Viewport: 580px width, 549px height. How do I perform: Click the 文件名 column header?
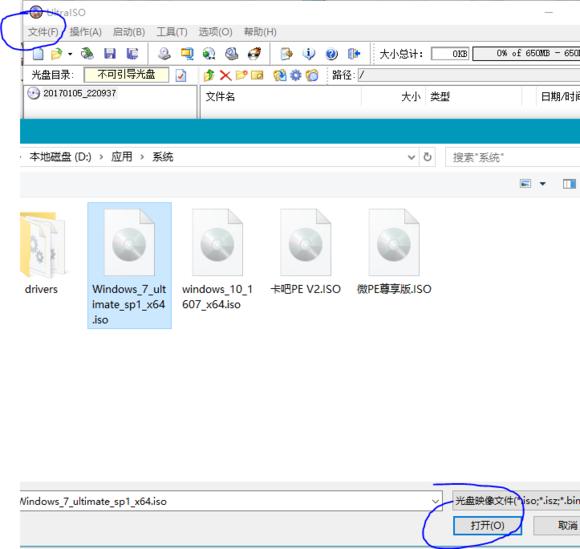click(x=220, y=97)
